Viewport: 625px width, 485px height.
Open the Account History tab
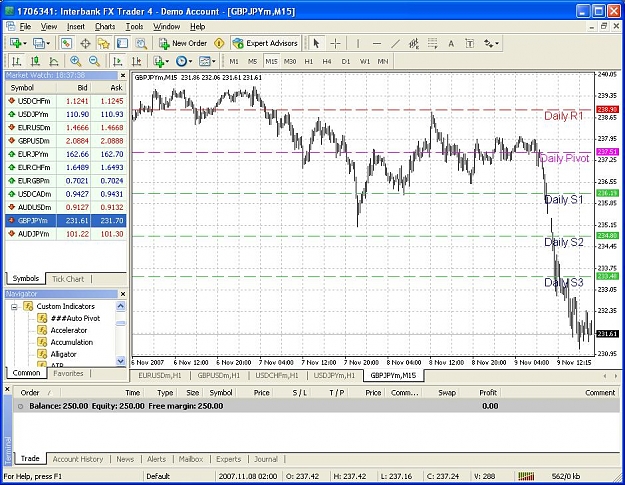click(78, 459)
